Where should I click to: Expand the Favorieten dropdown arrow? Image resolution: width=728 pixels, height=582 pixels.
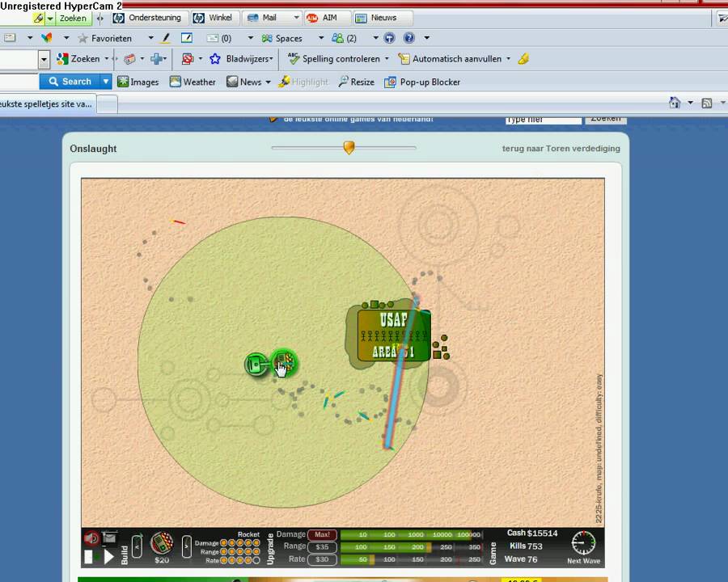(x=150, y=38)
